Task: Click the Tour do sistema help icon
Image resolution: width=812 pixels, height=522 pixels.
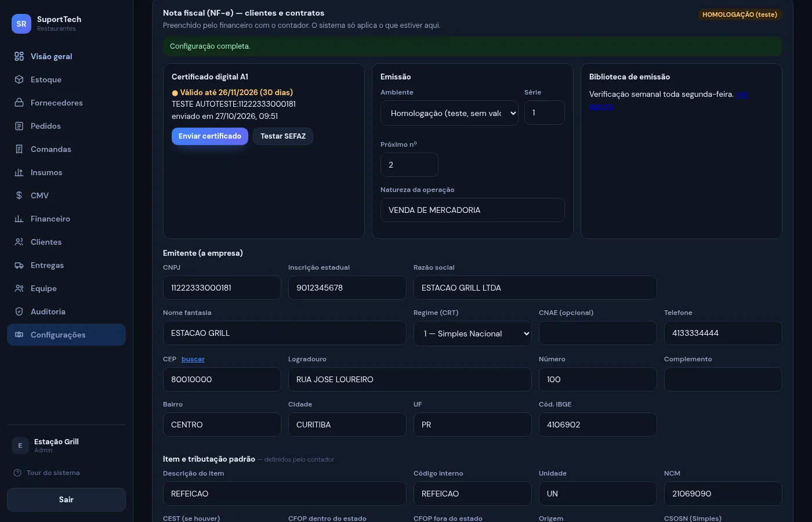Action: tap(17, 473)
